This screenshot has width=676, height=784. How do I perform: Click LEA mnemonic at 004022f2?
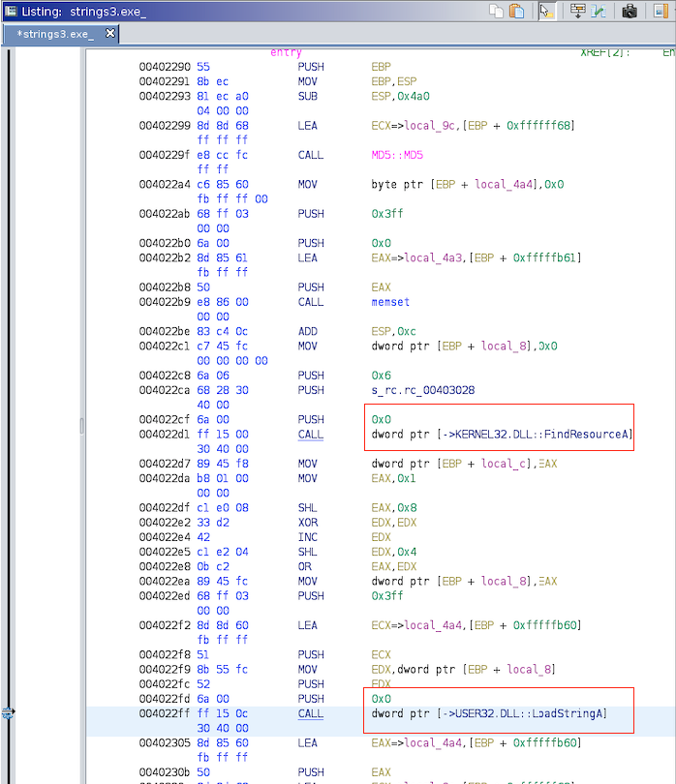coord(308,625)
